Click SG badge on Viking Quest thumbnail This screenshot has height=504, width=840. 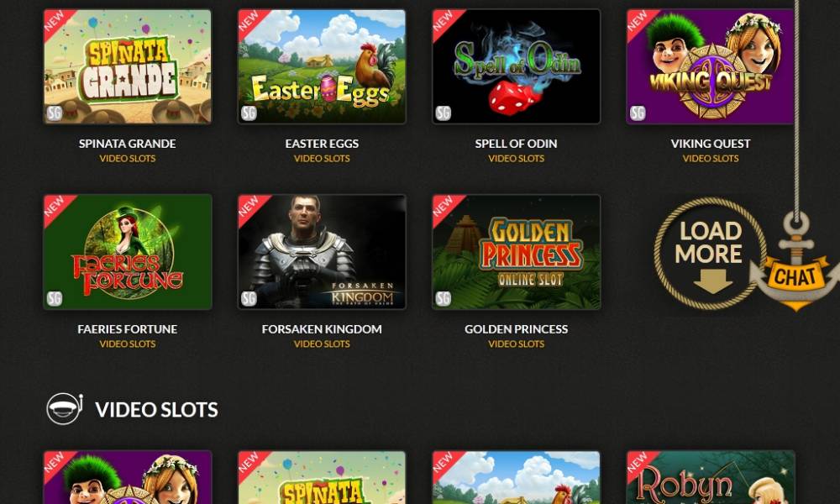pyautogui.click(x=638, y=113)
